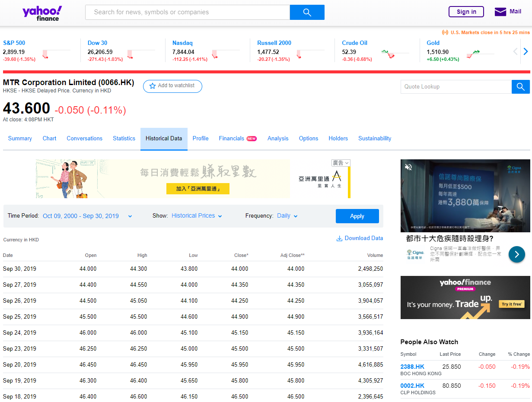Viewport: 532px width, 402px height.
Task: Open the Time Period date range dropdown
Action: [x=87, y=216]
